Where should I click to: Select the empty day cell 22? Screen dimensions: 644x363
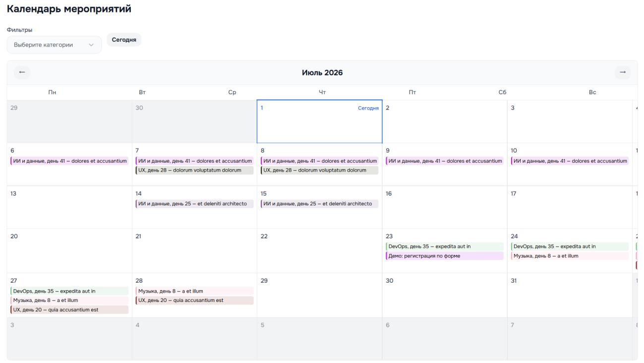320,250
